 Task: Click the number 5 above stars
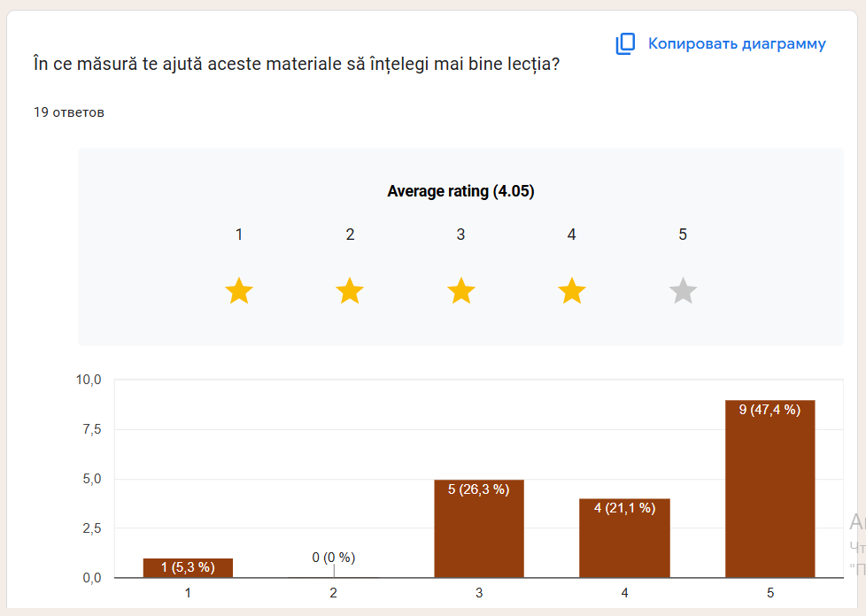[x=683, y=235]
